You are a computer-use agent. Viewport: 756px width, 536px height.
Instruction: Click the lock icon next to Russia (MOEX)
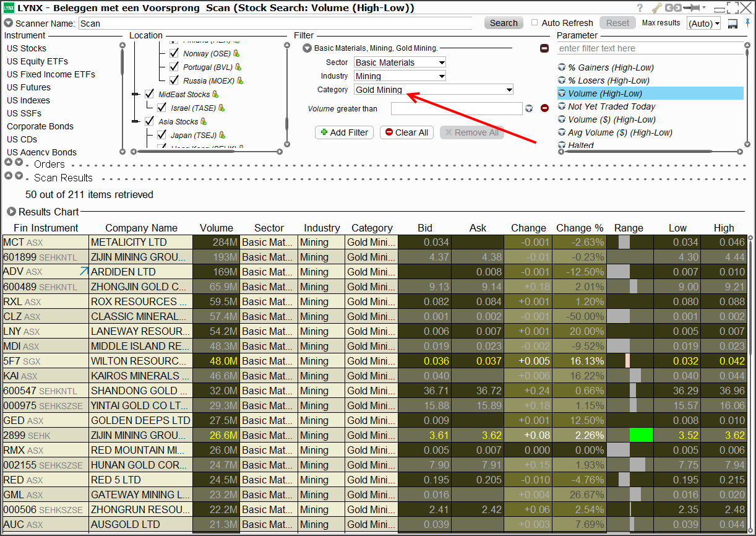coord(239,81)
